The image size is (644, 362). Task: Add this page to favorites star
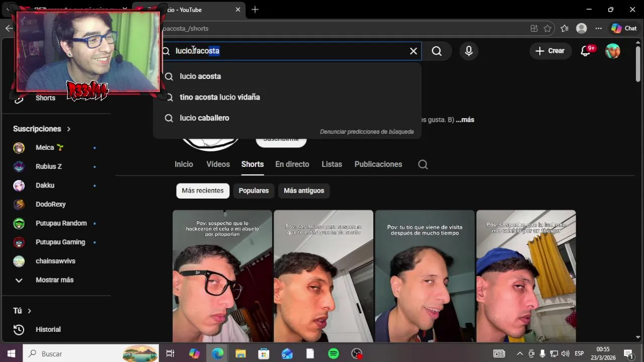[x=547, y=29]
